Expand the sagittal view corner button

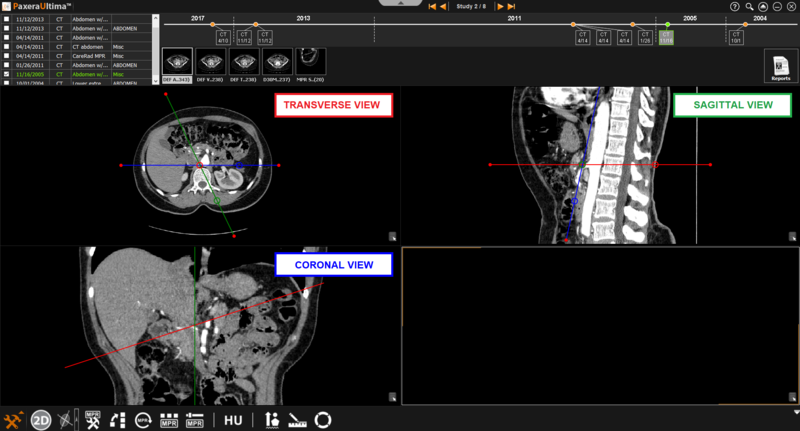coord(791,236)
